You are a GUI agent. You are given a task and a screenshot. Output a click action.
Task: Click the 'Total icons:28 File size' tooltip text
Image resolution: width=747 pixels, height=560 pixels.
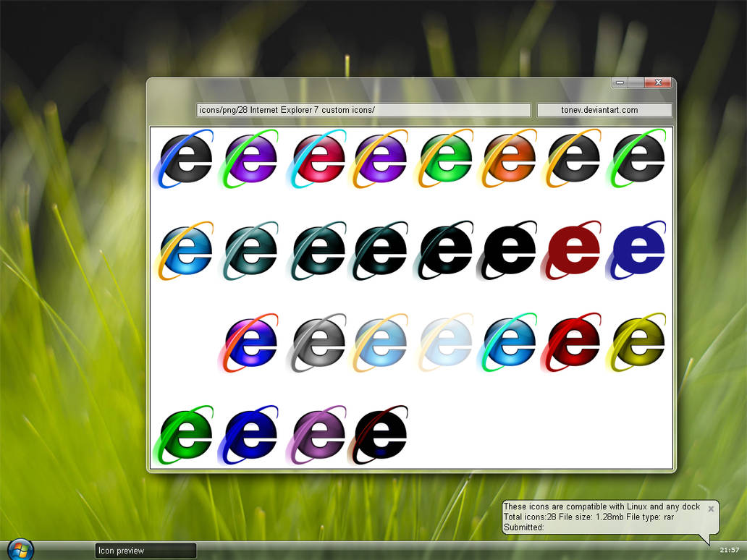588,517
